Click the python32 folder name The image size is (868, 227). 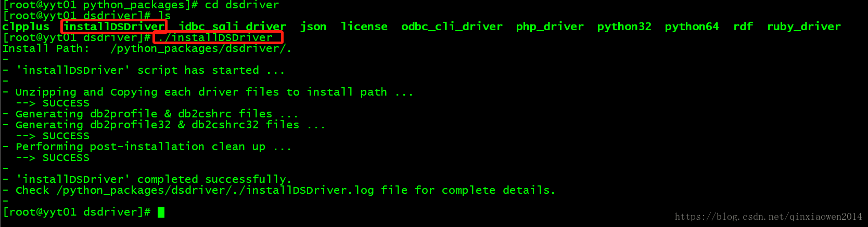click(x=624, y=26)
